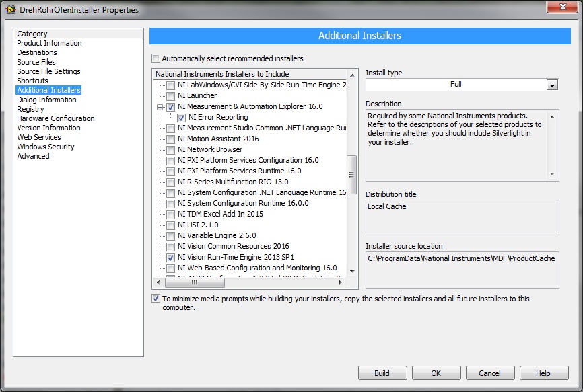
Task: Select the NI Launcher list entry text
Action: coord(197,95)
